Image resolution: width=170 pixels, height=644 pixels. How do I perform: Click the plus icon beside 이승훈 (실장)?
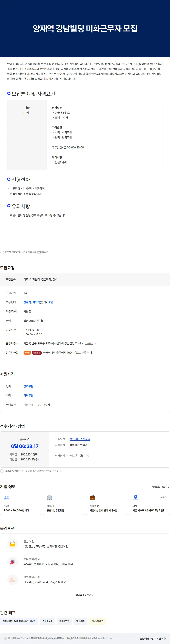88,455
